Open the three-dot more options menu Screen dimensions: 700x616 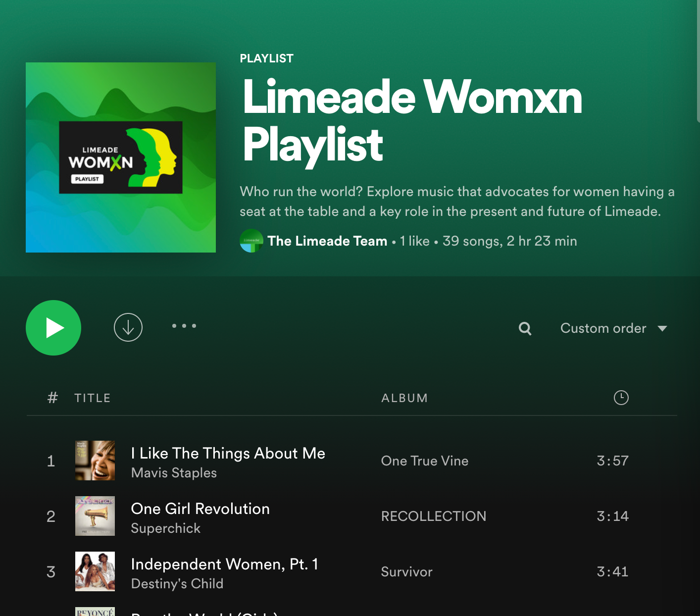coord(184,326)
